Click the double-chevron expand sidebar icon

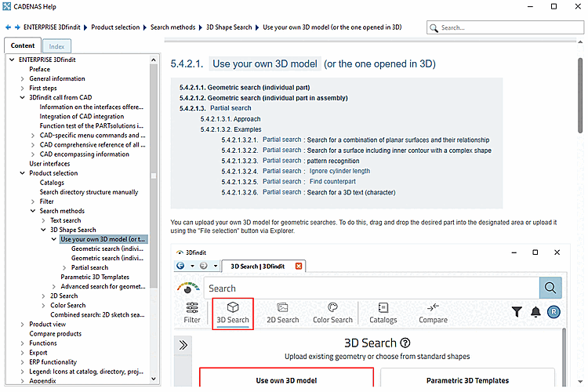pyautogui.click(x=183, y=345)
